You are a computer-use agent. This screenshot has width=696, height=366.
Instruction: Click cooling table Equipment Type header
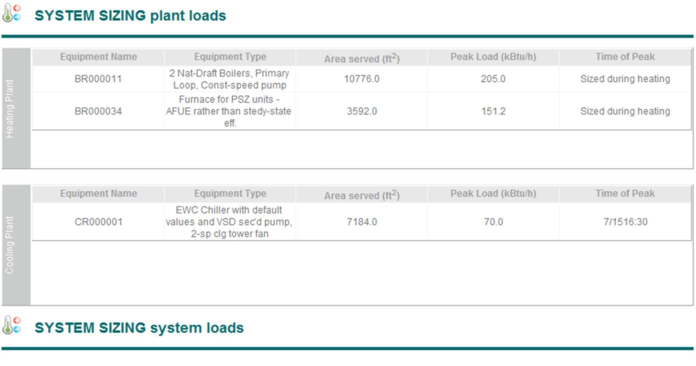pos(230,193)
